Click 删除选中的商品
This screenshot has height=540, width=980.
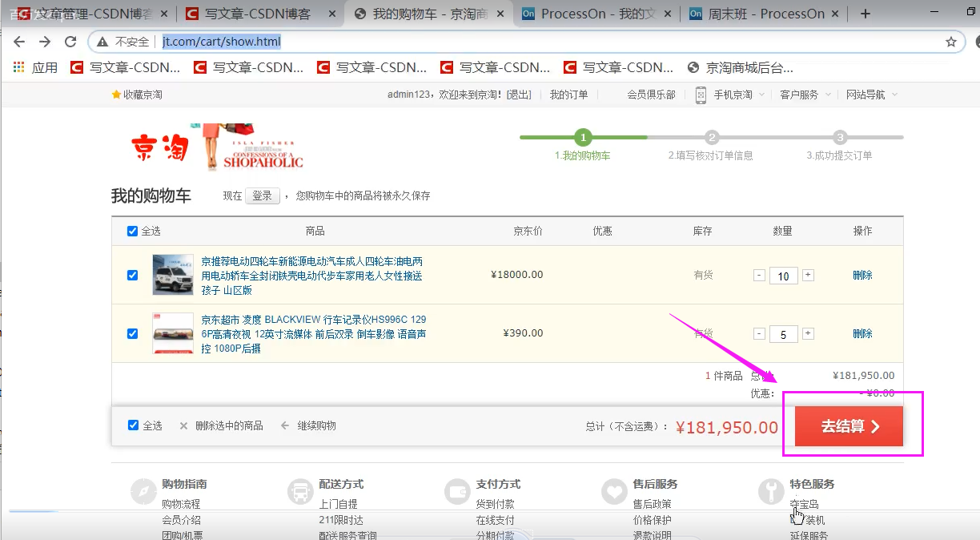(229, 425)
